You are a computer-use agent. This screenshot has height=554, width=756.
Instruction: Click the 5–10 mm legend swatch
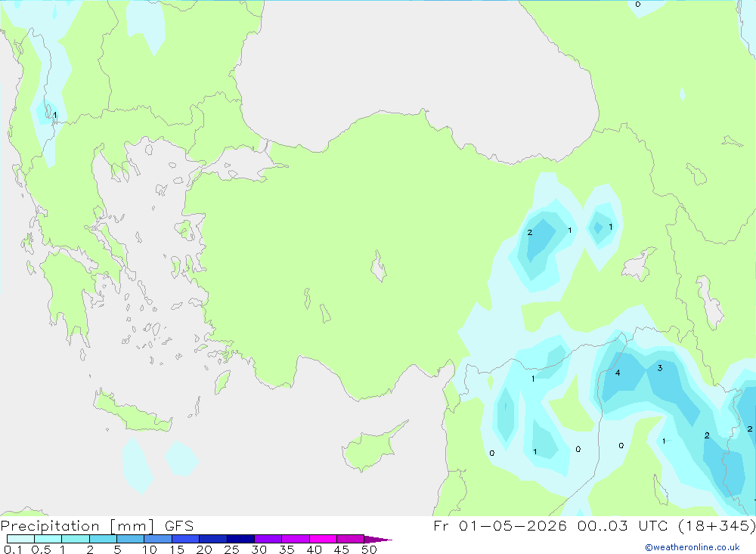click(x=131, y=539)
